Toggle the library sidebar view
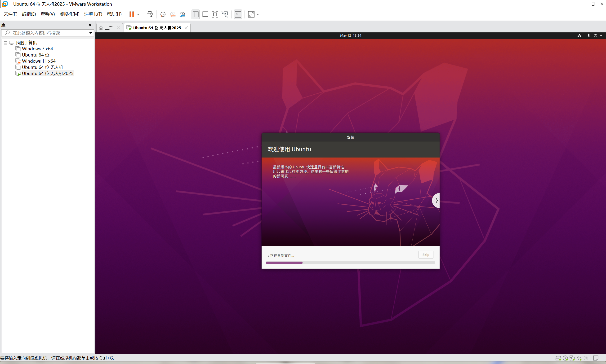 point(195,14)
